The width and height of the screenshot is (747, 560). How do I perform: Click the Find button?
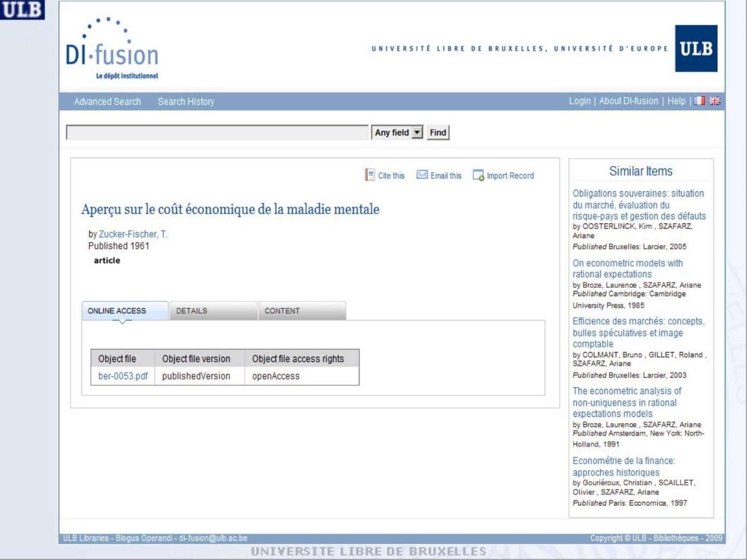pos(438,133)
